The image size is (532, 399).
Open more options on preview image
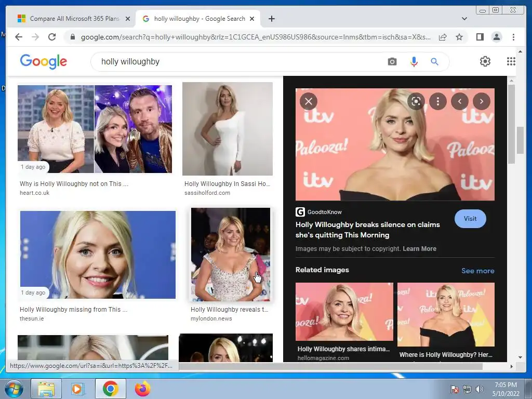point(438,101)
